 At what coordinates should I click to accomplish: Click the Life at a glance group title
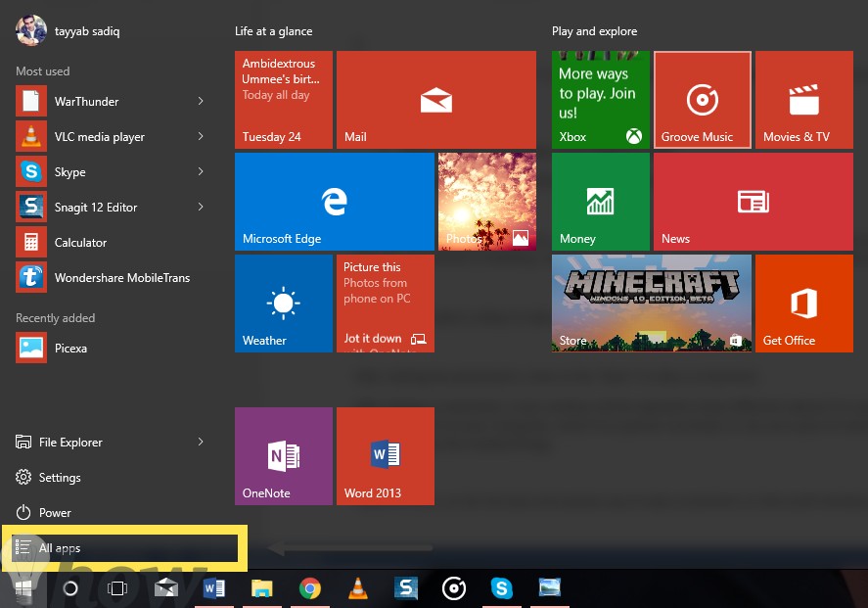273,31
